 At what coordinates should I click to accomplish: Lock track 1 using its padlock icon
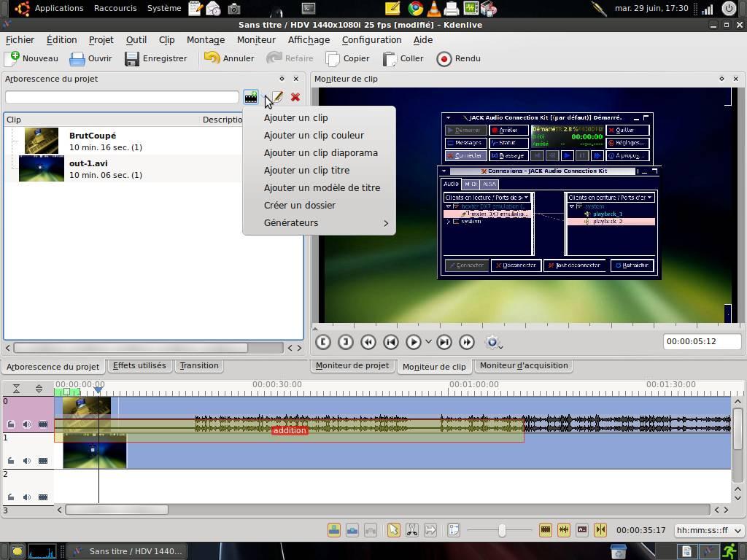11,460
